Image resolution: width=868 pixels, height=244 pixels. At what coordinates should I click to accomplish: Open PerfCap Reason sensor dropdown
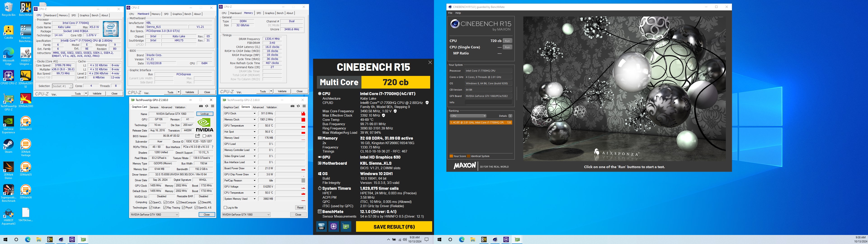(x=254, y=181)
